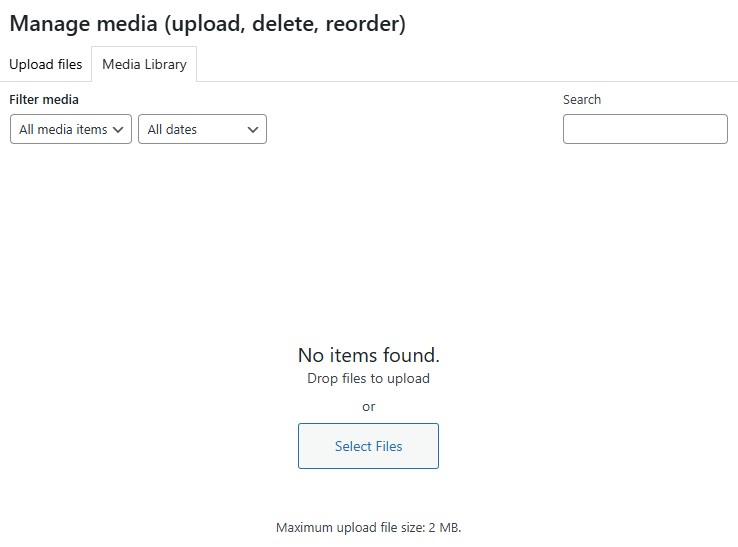Expand the All dates filter dropdown

pyautogui.click(x=201, y=129)
